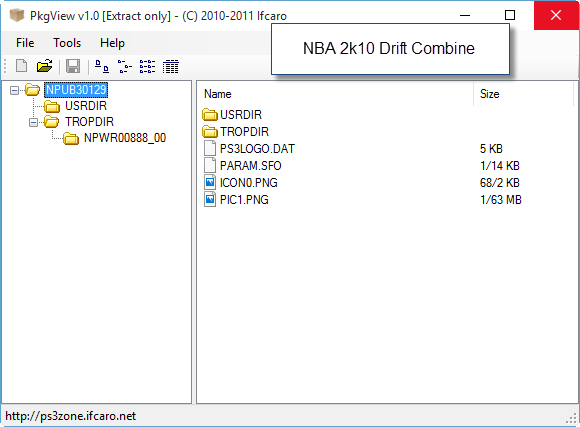Select the PARAM.SFO file name
Screen dimensions: 580x427
tap(250, 166)
